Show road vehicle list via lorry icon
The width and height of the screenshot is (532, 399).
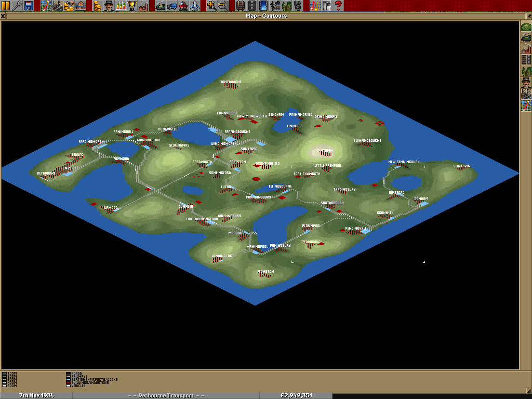[x=172, y=5]
